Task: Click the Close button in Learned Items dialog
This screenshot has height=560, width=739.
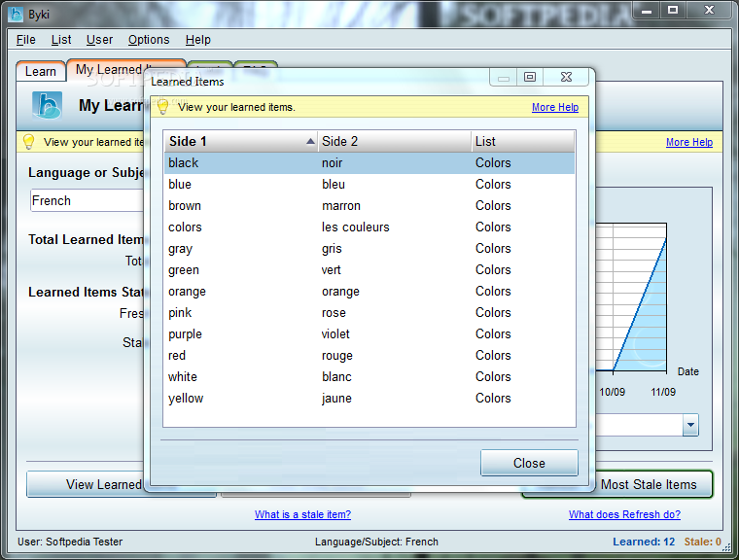Action: (x=529, y=463)
